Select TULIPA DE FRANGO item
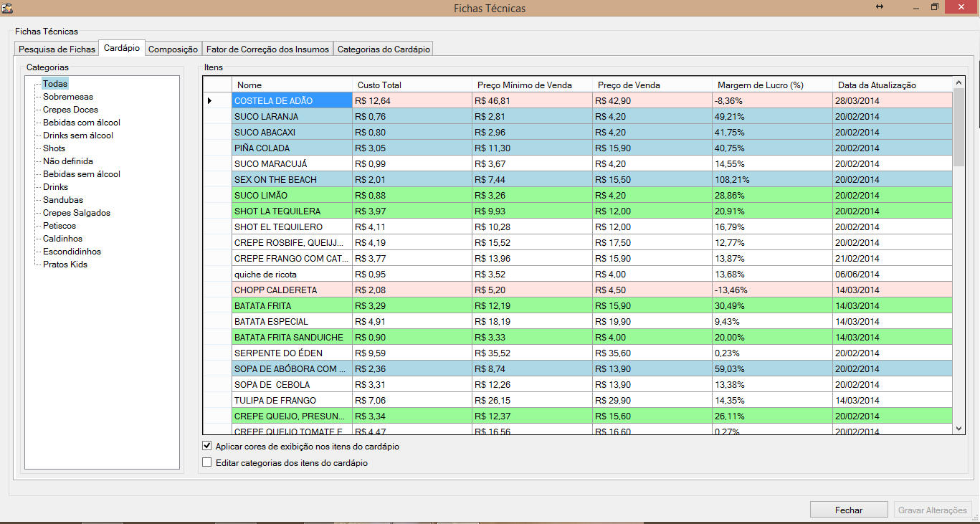Screen dimensions: 980x524 tap(292, 401)
